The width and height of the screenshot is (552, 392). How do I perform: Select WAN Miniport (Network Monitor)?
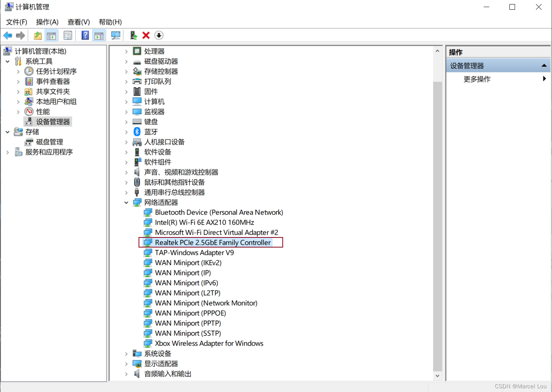point(206,303)
